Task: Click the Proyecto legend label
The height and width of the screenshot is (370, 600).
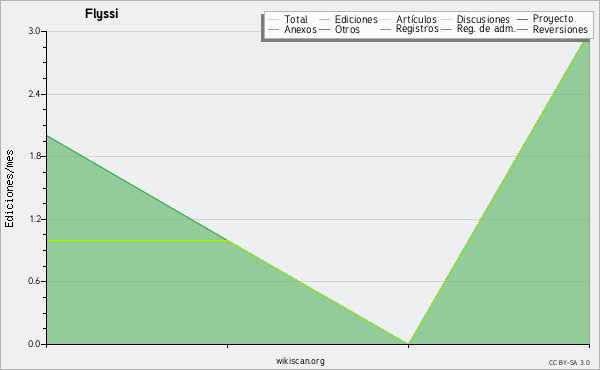Action: pos(553,19)
